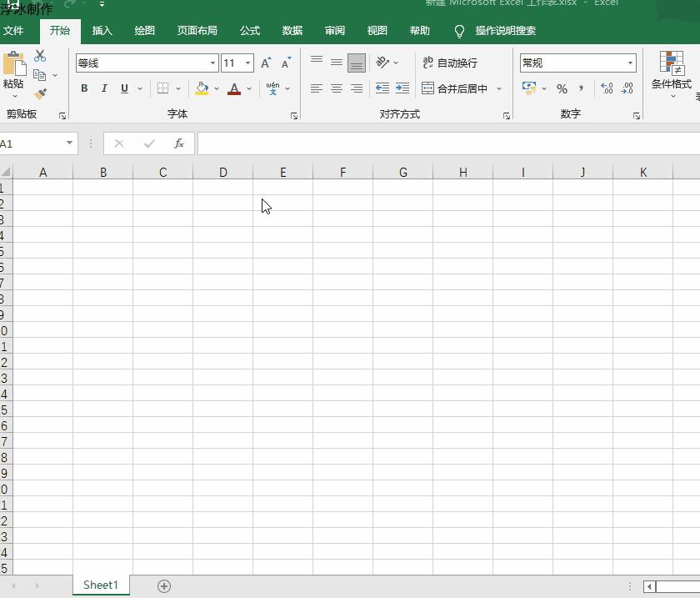Image resolution: width=700 pixels, height=598 pixels.
Task: Click the wén phonetic guide icon
Action: tap(272, 88)
